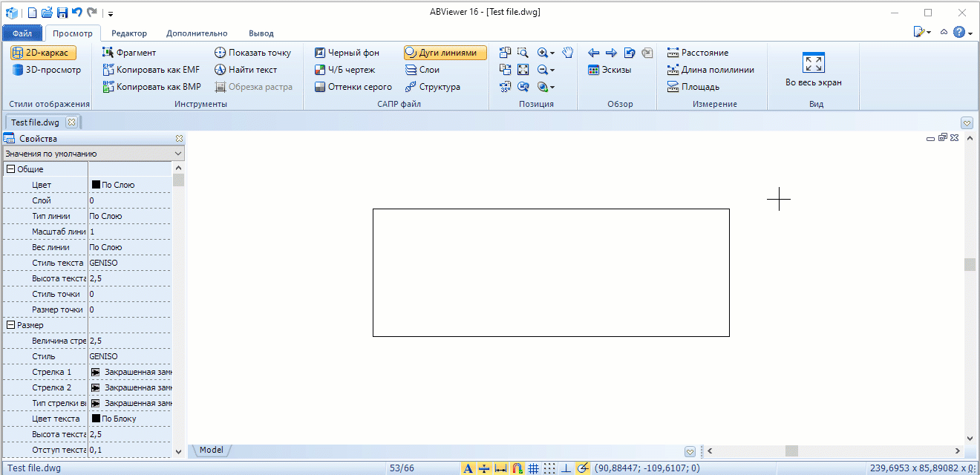The height and width of the screenshot is (475, 980).
Task: Click the zoom out magnifier icon
Action: 542,70
